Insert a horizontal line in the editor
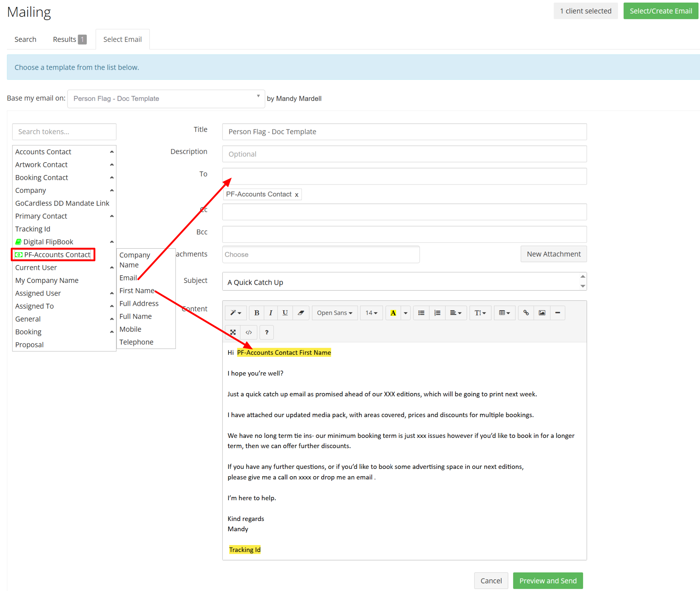Screen dimensions: 700x591 click(557, 313)
